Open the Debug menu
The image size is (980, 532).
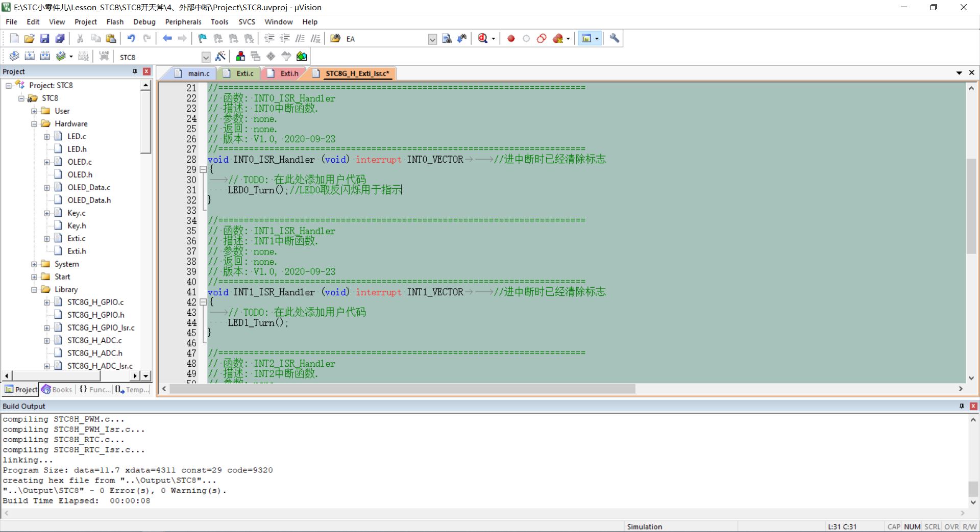point(144,22)
